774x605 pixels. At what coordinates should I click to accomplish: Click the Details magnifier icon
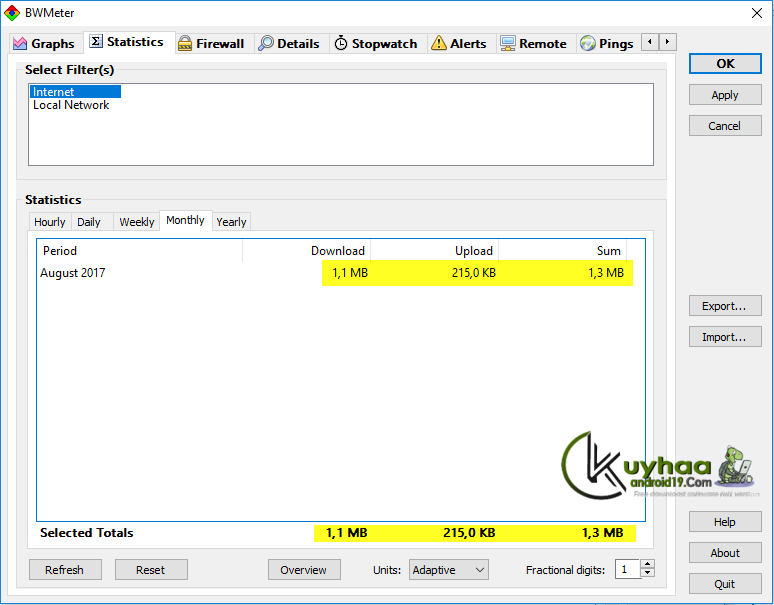[x=266, y=43]
